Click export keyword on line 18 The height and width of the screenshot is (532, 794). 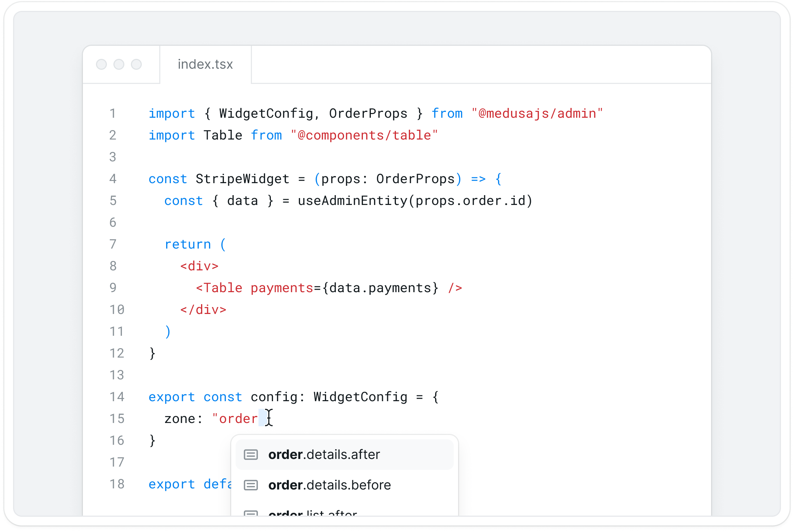172,484
